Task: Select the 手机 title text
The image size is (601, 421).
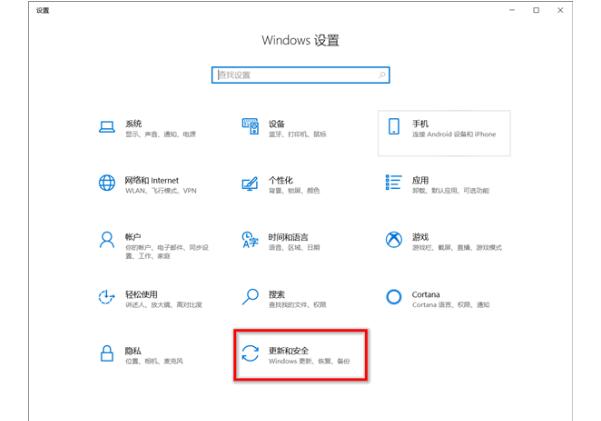Action: [x=420, y=123]
